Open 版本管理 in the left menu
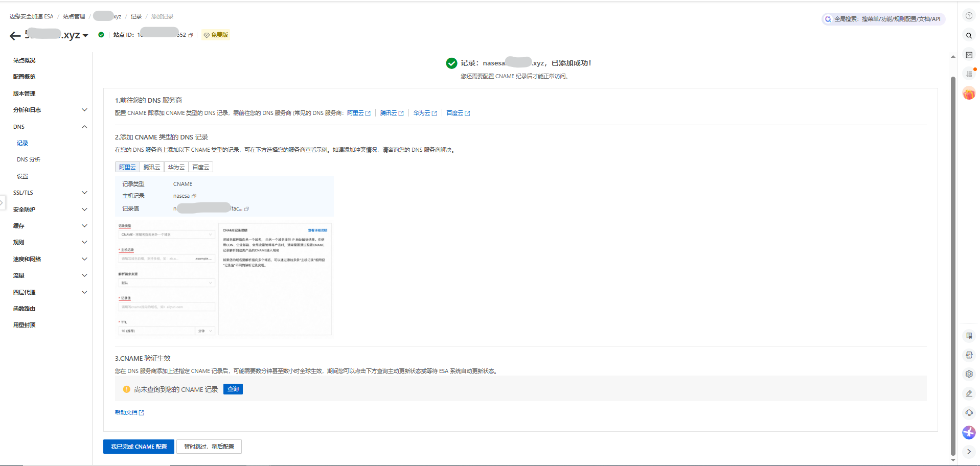 25,94
